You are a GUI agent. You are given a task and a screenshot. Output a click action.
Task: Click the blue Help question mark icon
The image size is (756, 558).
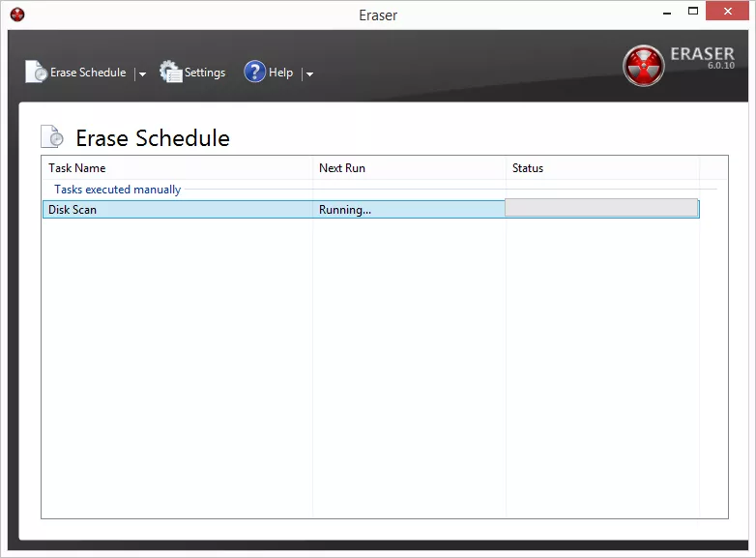point(254,72)
